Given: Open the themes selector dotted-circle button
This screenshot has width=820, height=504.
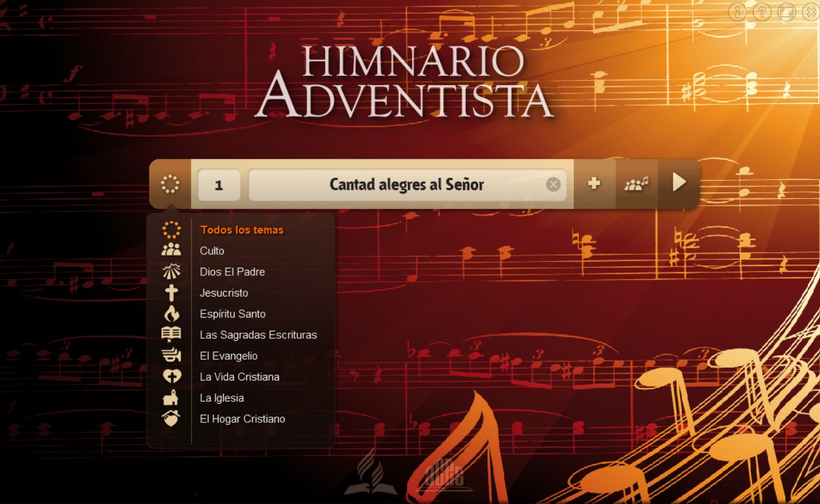Looking at the screenshot, I should tap(170, 184).
